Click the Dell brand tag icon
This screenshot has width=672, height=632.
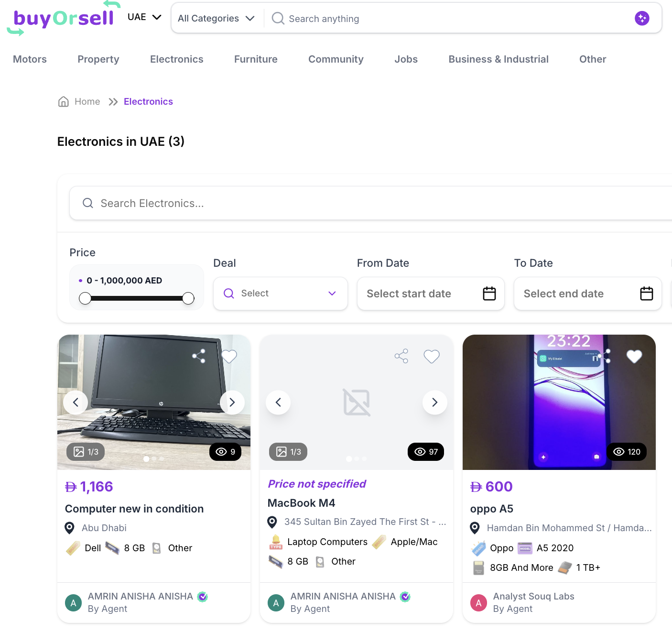coord(73,548)
